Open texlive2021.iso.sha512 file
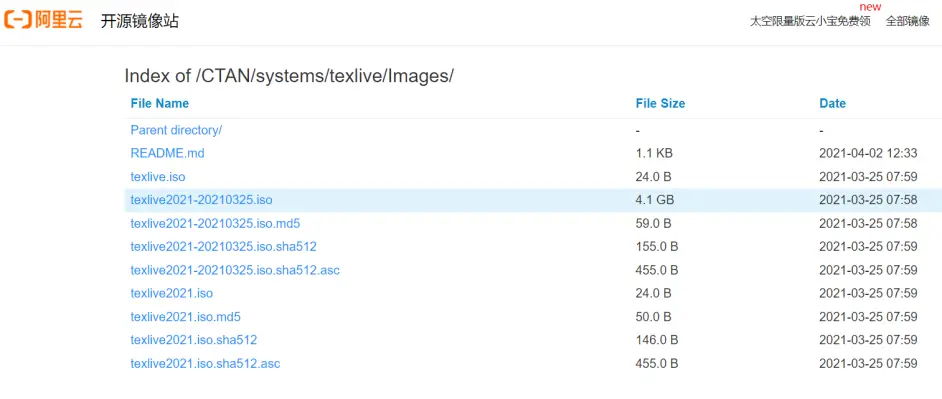The image size is (942, 399). pos(193,340)
